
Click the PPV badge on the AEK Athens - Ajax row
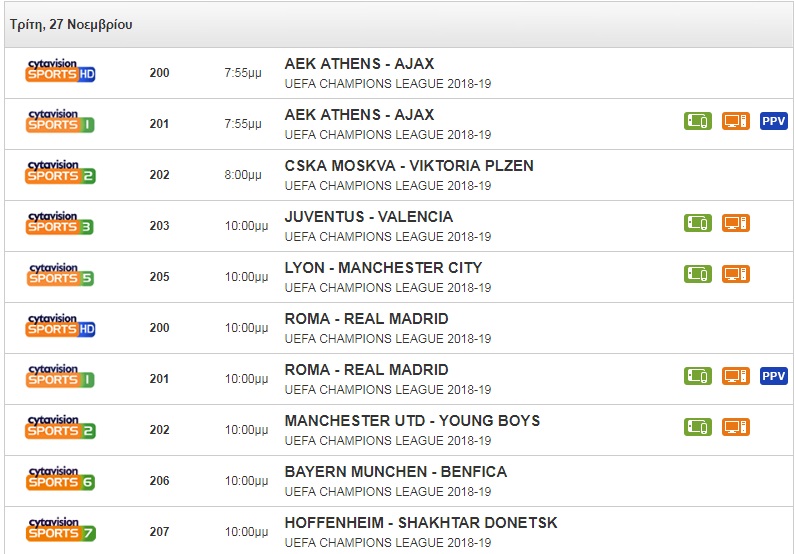(x=774, y=121)
